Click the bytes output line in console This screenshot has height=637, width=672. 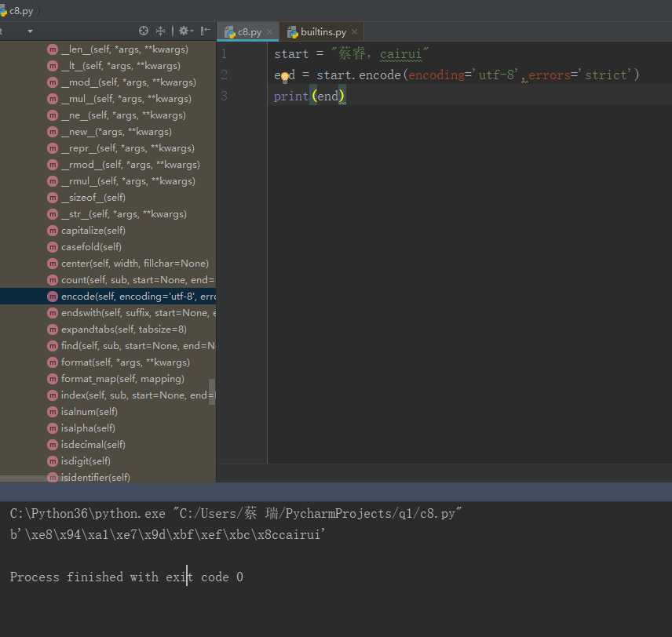click(167, 534)
